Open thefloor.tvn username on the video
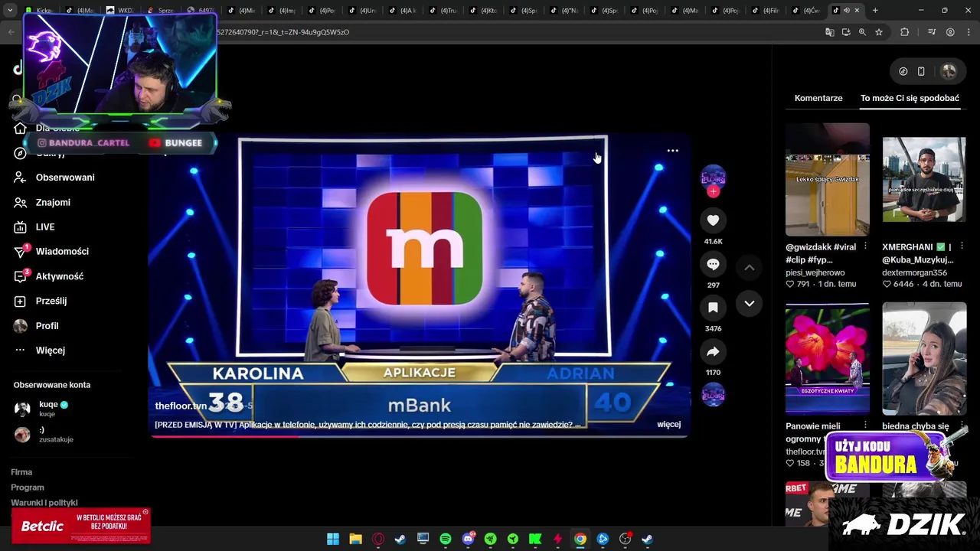This screenshot has width=980, height=551. pos(181,406)
